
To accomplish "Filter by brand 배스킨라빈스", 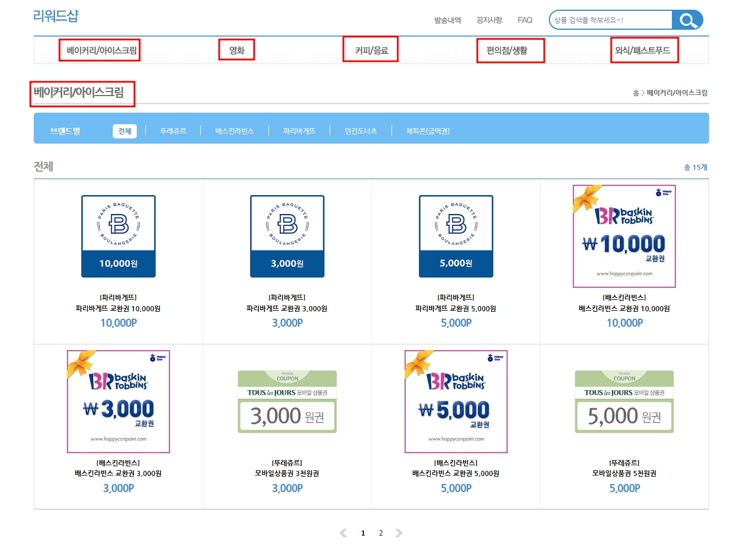I will tap(235, 131).
